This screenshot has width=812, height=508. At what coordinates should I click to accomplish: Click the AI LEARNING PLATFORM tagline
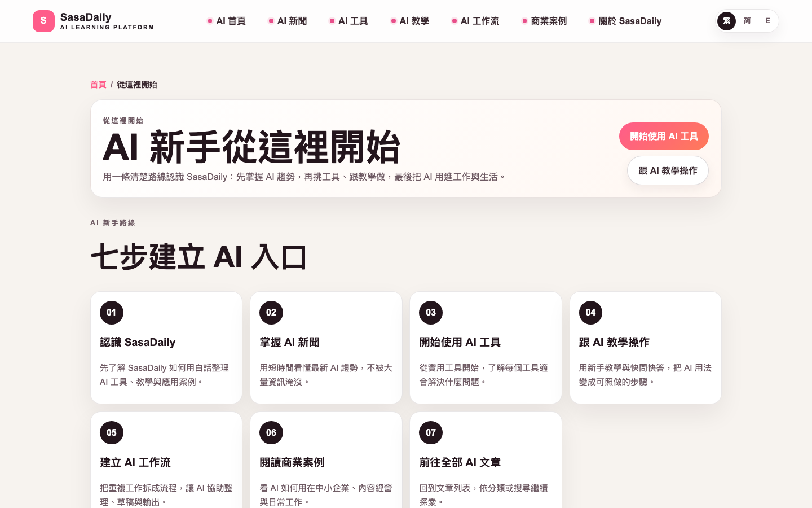click(107, 27)
